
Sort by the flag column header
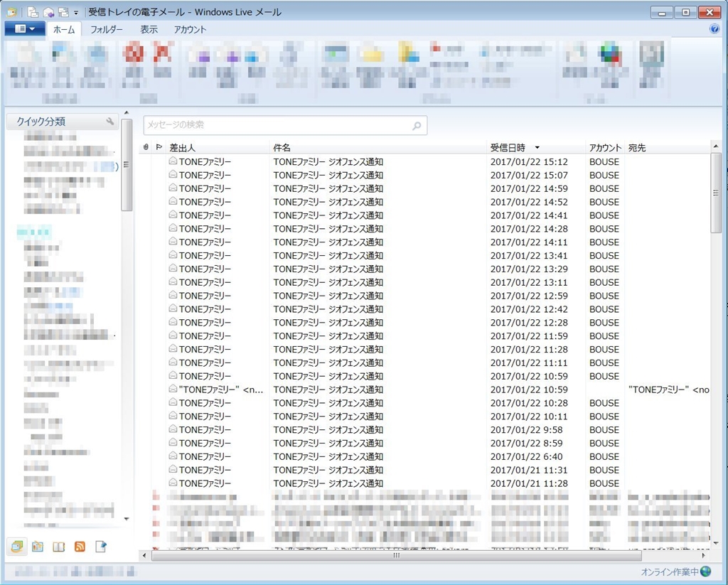pyautogui.click(x=159, y=147)
